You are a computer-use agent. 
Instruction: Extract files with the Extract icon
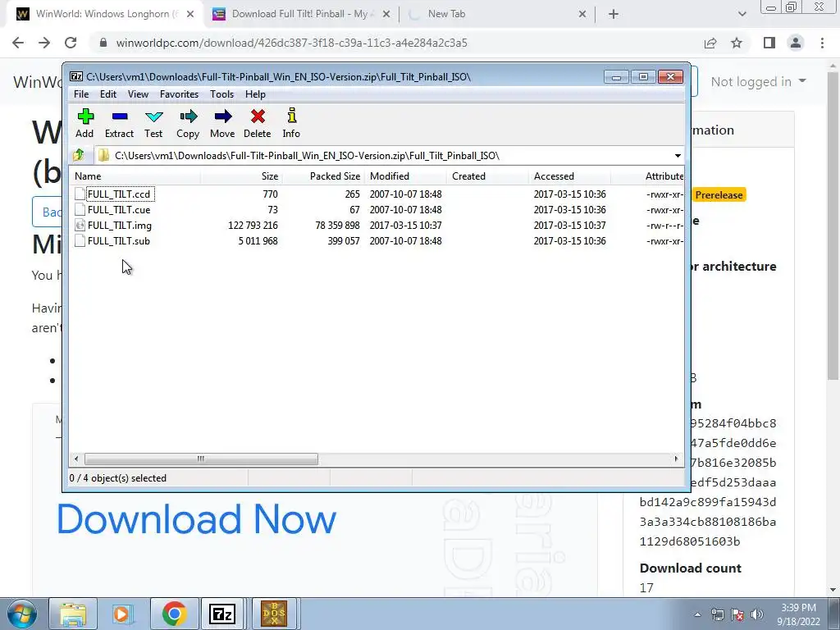(x=119, y=123)
